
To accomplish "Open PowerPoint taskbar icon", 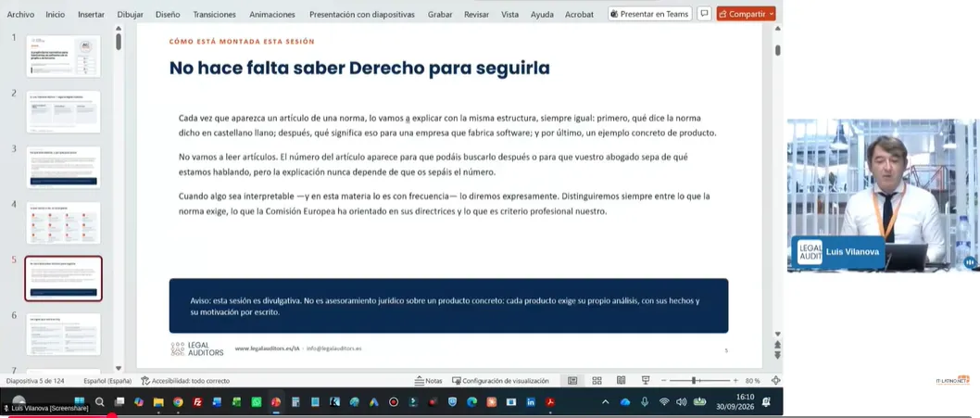I will [276, 401].
